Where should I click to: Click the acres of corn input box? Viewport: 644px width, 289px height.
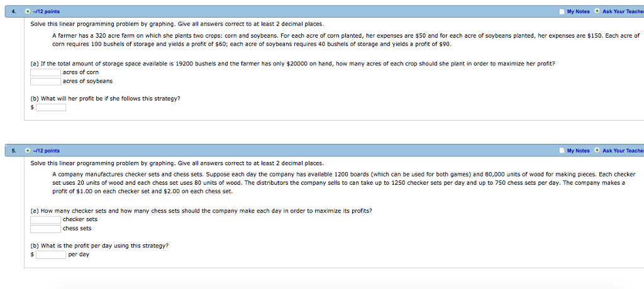point(45,72)
